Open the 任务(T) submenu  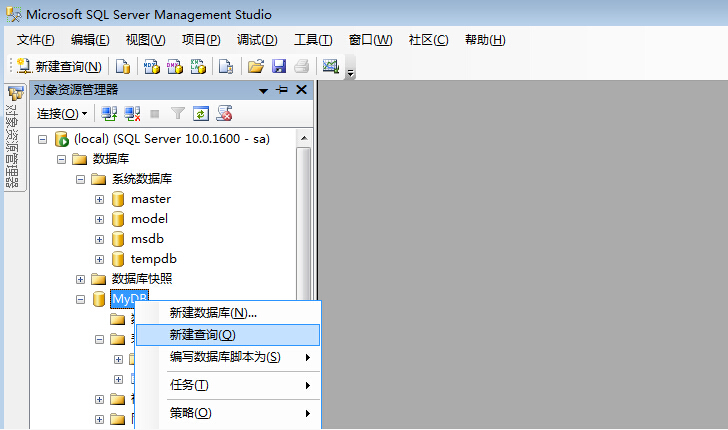(x=228, y=385)
